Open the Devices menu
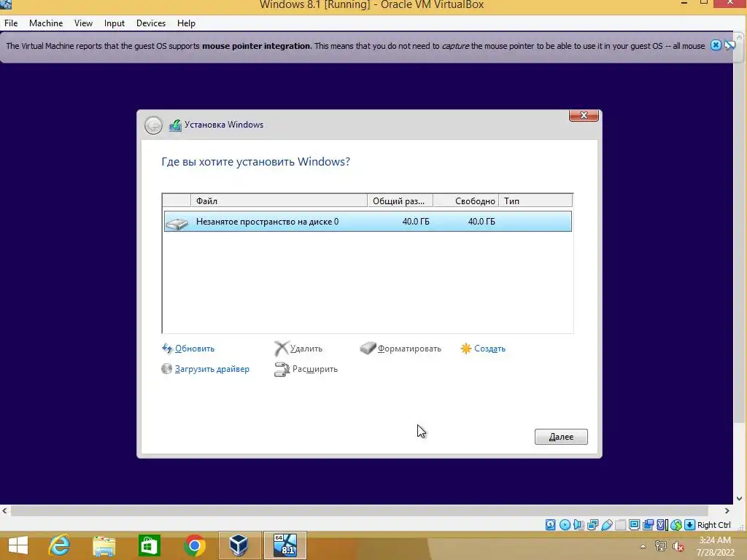The height and width of the screenshot is (560, 747). pos(151,23)
